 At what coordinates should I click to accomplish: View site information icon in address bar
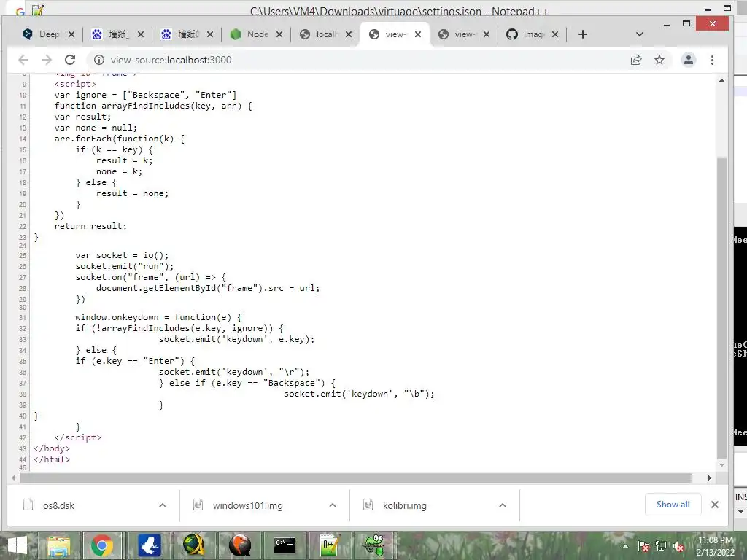click(x=99, y=60)
